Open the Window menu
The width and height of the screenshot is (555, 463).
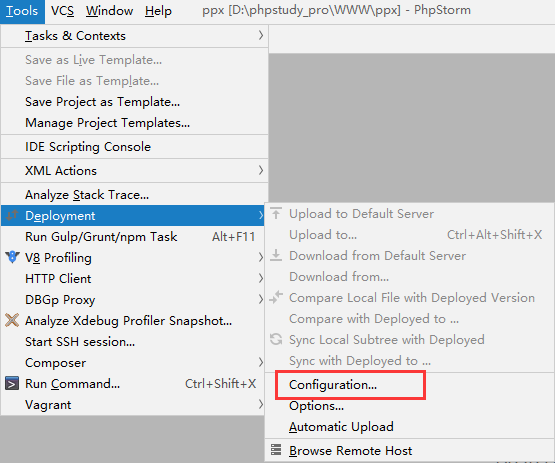pos(109,11)
